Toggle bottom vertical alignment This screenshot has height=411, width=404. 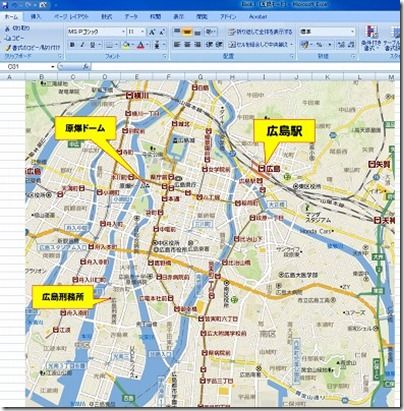point(197,32)
